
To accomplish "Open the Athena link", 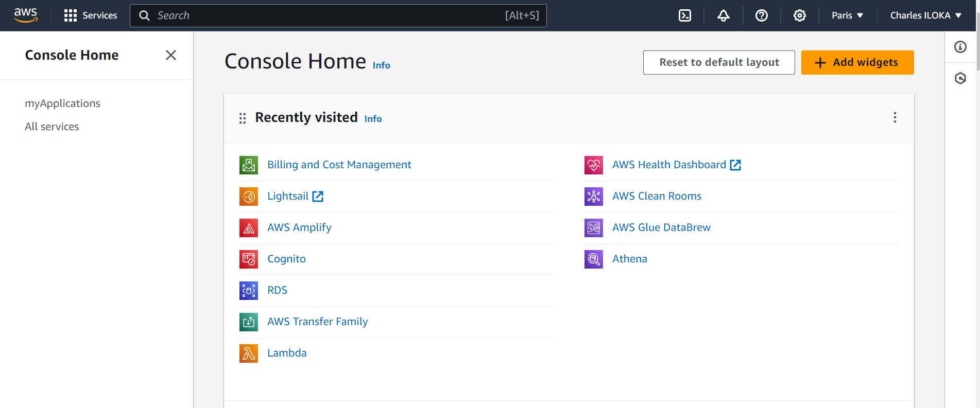I will pos(629,259).
